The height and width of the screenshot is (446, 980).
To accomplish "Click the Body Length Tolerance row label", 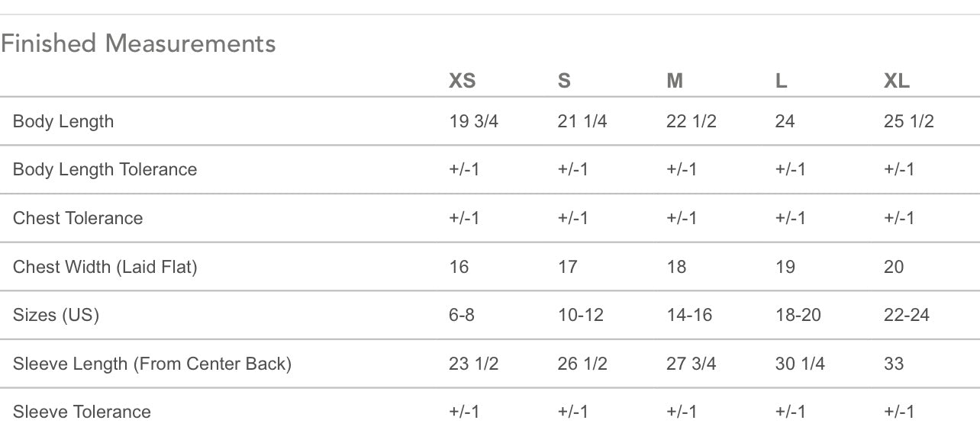I will pyautogui.click(x=105, y=169).
